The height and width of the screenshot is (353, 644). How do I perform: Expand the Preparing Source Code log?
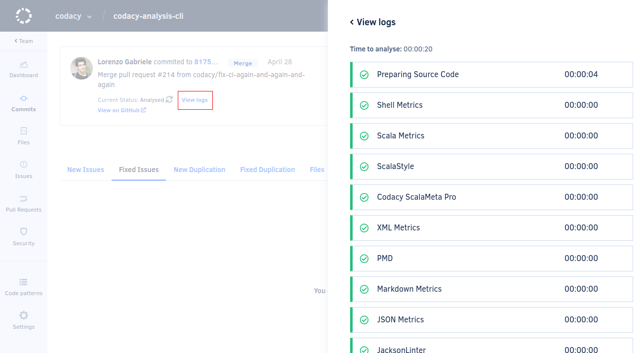point(492,75)
